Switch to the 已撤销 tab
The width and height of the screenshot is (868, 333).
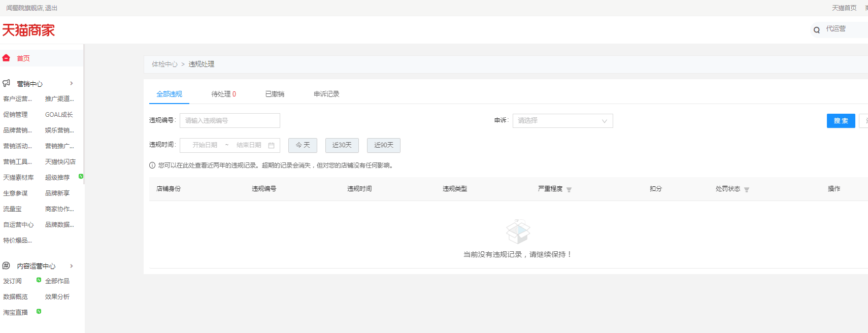point(275,94)
